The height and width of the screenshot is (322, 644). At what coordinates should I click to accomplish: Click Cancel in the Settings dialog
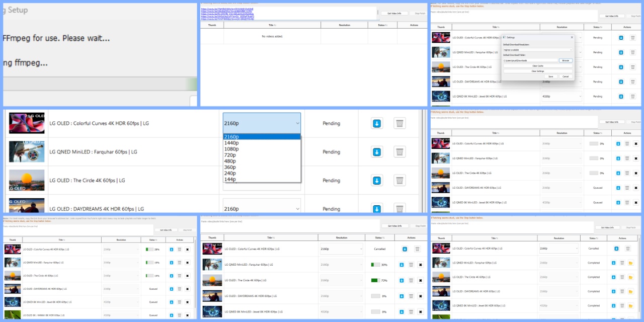click(566, 76)
